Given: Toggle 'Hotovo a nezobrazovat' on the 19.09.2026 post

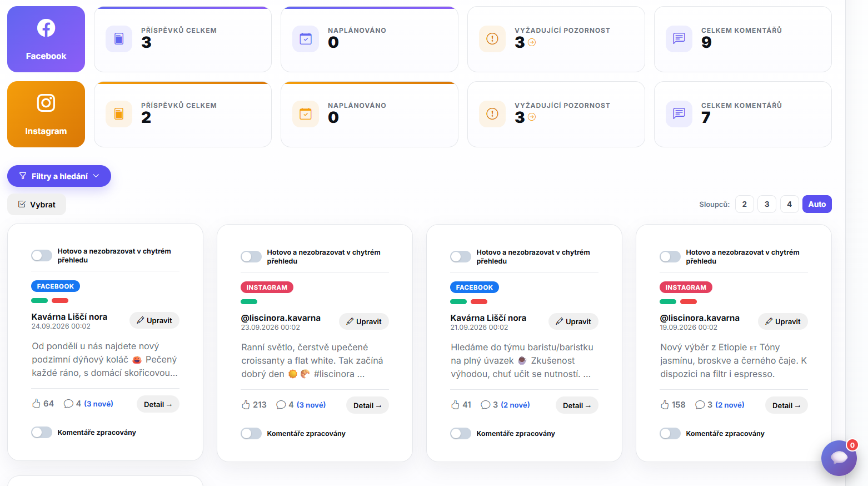Looking at the screenshot, I should 670,256.
